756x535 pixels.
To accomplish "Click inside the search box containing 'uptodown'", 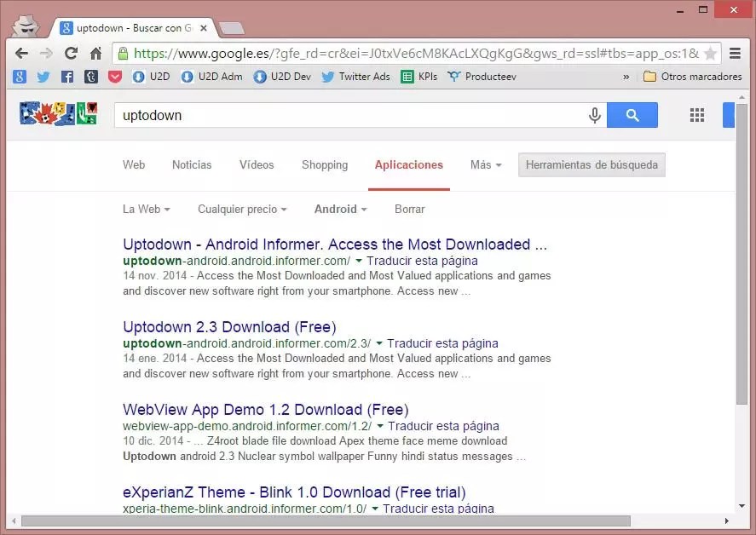I will coord(341,115).
